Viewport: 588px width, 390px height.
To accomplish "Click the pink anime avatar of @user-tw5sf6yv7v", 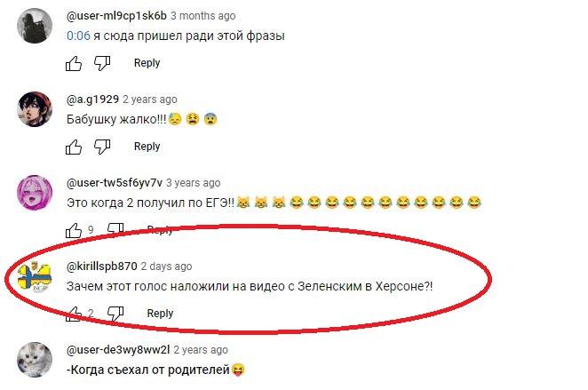I will (x=35, y=193).
